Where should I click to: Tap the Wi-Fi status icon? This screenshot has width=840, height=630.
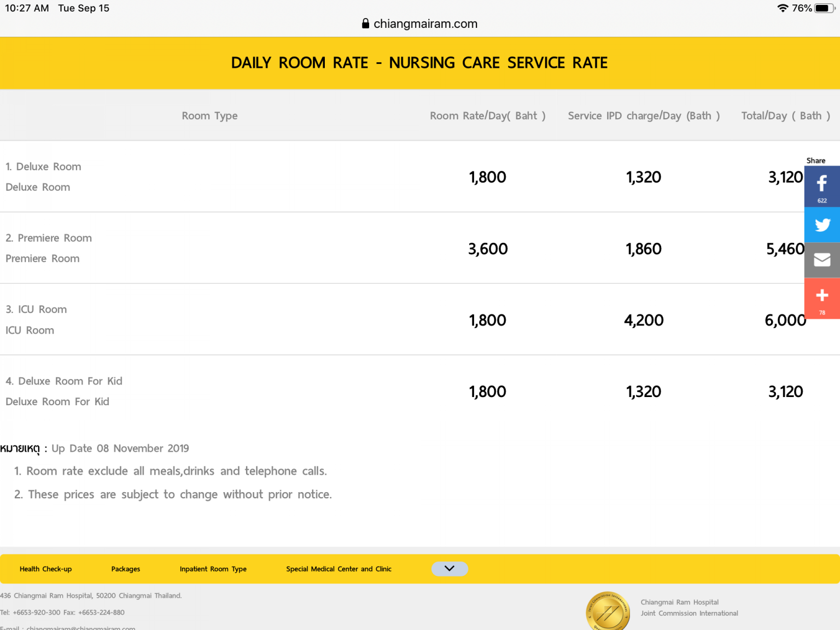[x=782, y=8]
